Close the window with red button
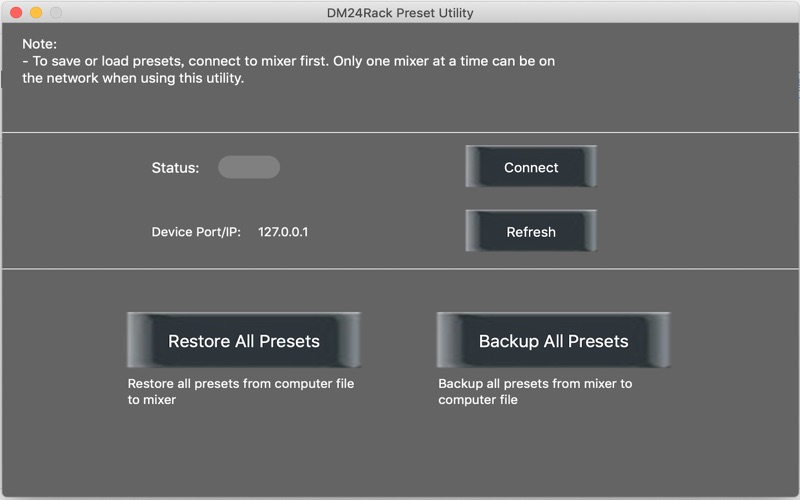 pos(16,12)
